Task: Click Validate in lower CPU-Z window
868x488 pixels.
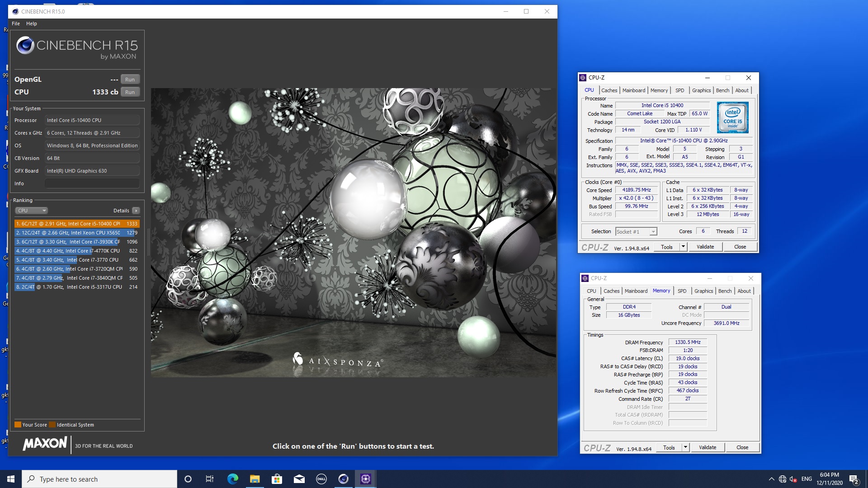Action: point(708,448)
